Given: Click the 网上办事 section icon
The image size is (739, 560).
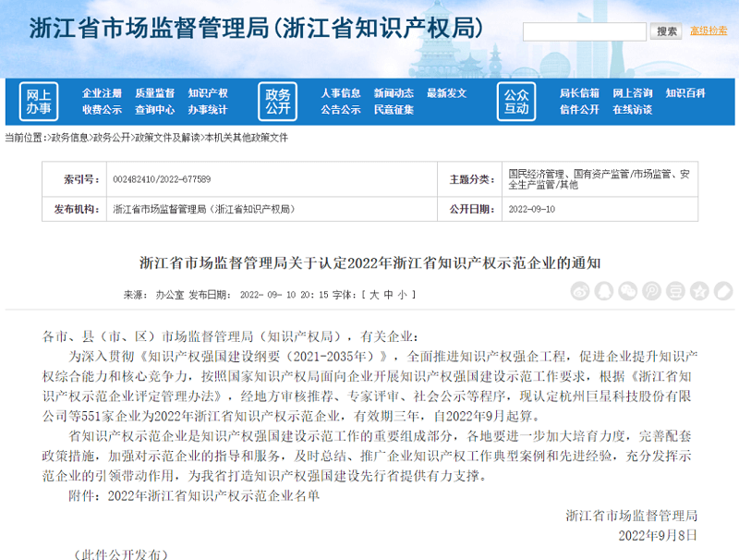Looking at the screenshot, I should [40, 99].
